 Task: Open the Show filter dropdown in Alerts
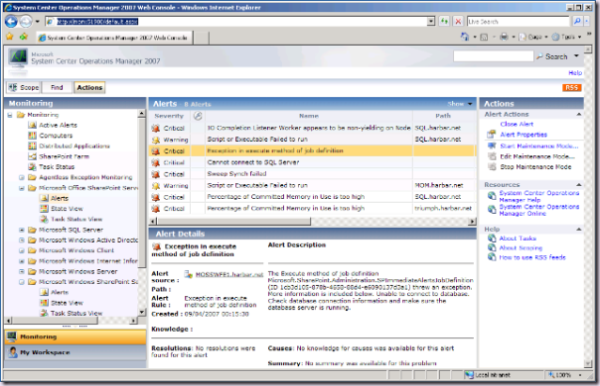click(x=460, y=104)
